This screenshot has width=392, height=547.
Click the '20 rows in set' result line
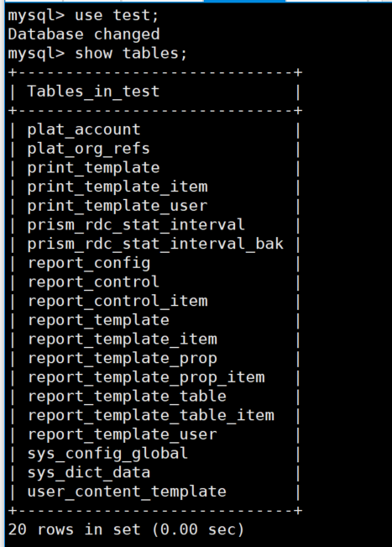[126, 529]
